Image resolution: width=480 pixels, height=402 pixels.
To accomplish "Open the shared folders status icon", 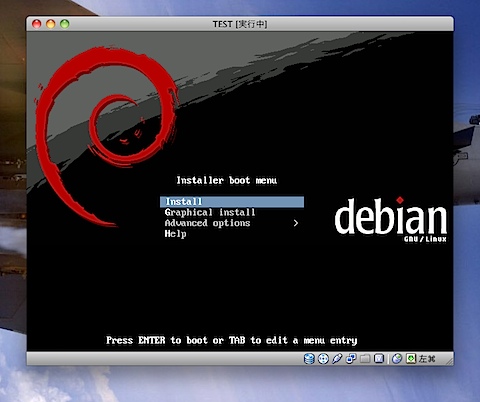I will (365, 359).
